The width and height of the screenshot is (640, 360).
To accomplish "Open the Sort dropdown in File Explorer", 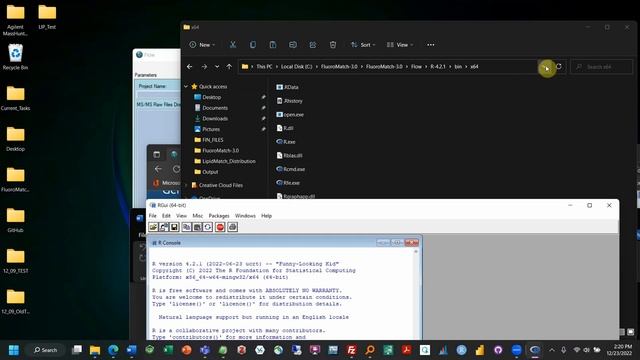I will click(x=363, y=44).
